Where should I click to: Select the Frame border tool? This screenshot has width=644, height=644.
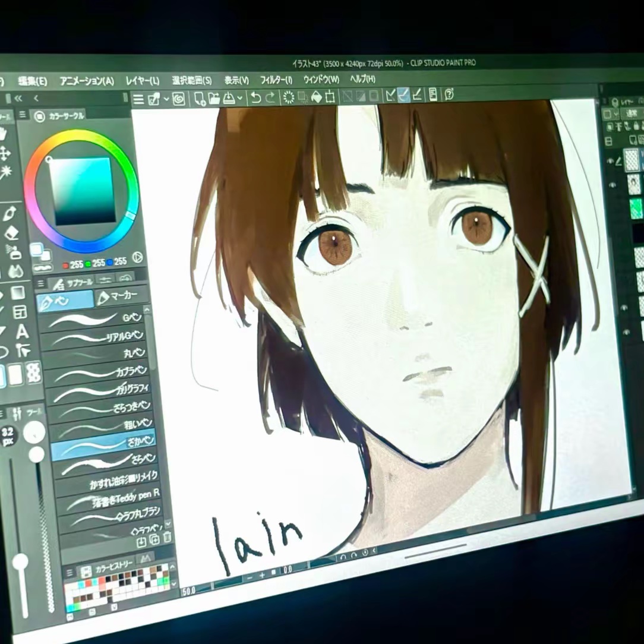(x=20, y=312)
